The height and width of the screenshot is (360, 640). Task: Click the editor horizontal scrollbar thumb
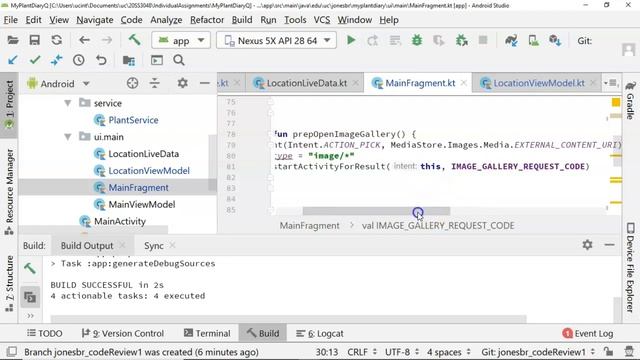click(376, 211)
